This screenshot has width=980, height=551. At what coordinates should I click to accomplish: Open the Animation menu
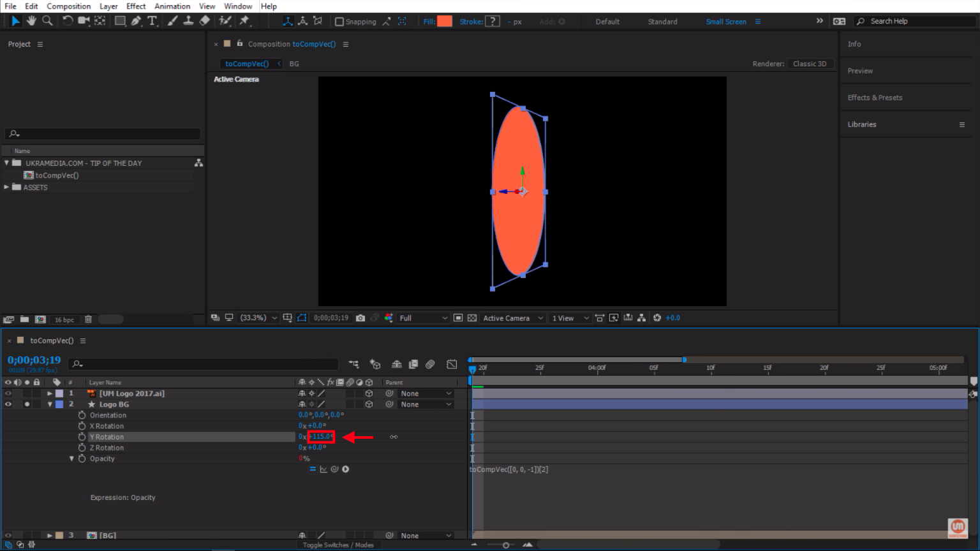pos(172,6)
